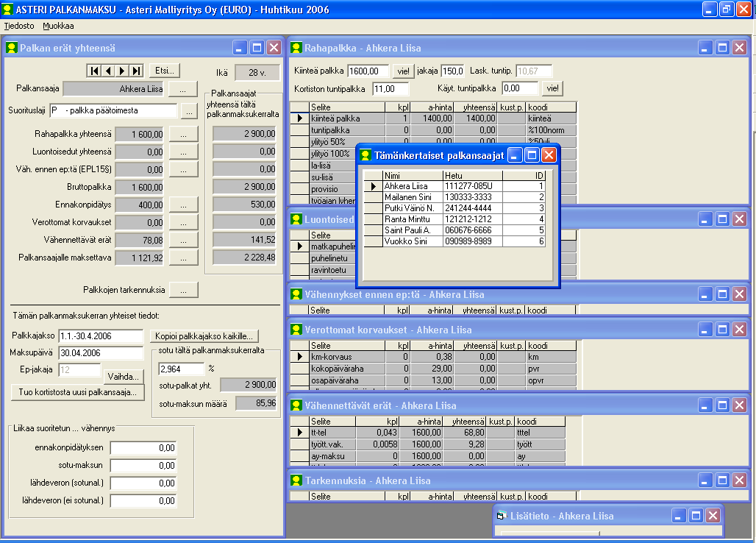The width and height of the screenshot is (756, 543).
Task: Click kiinteä palkka row in Rahapalkka
Action: coord(433,118)
